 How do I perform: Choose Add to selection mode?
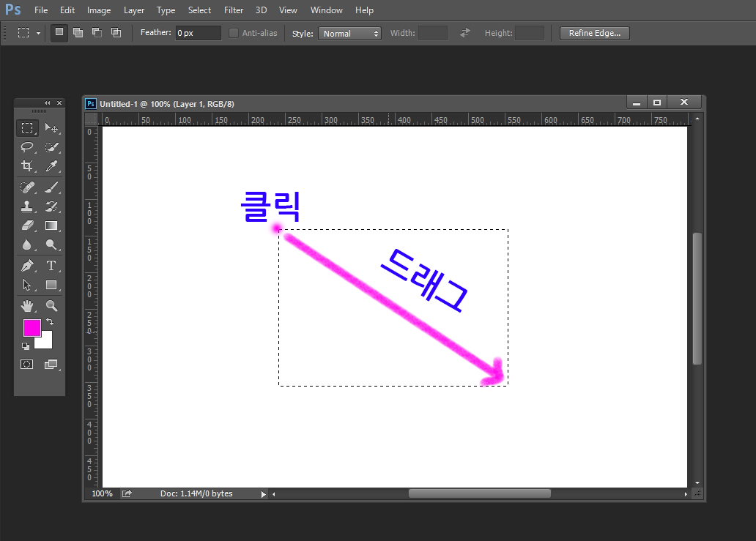(x=78, y=32)
